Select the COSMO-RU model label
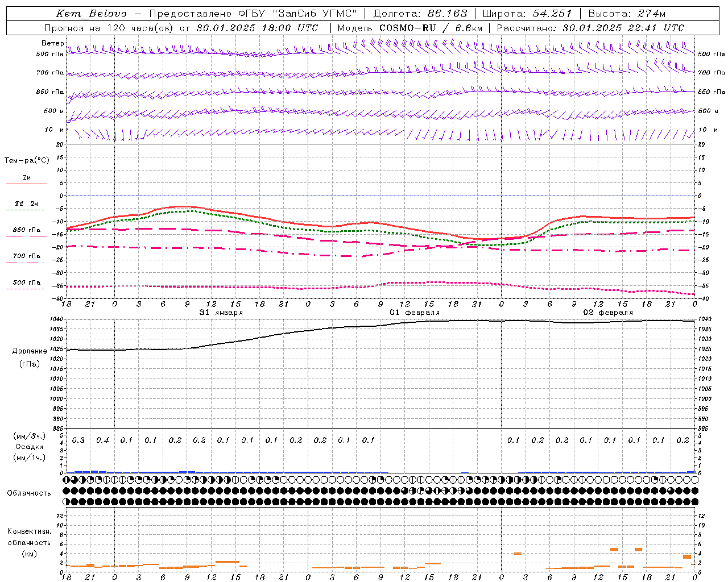Viewport: 728px width, 582px height. (407, 28)
